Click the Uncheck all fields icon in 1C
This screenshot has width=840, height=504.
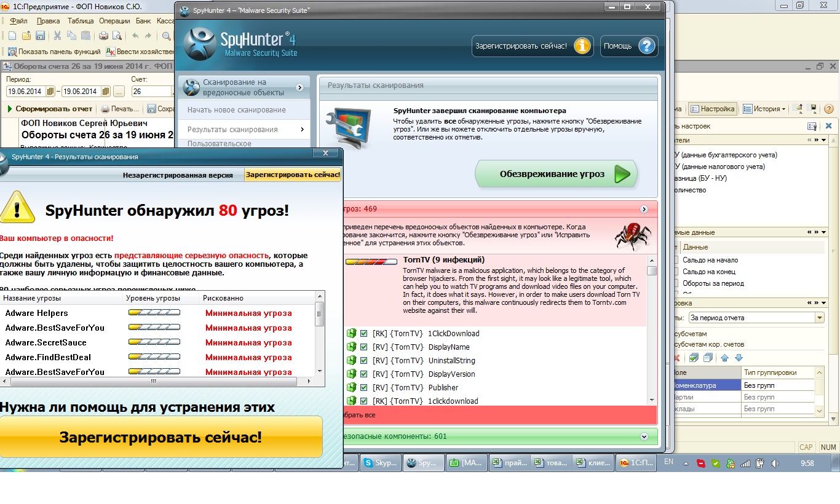708,358
